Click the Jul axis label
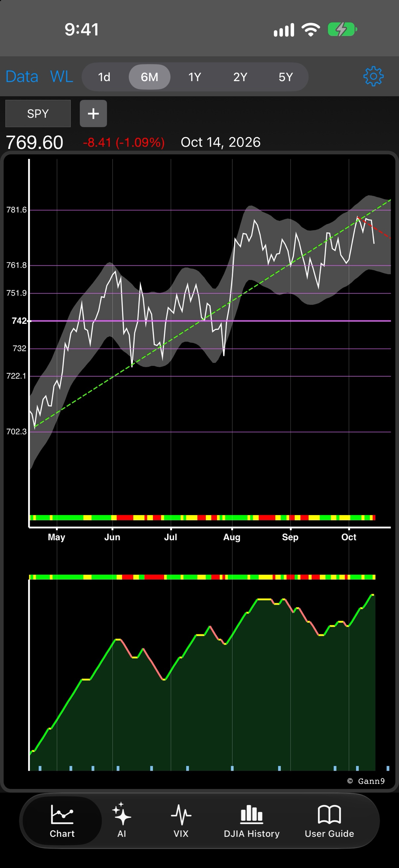 tap(170, 537)
